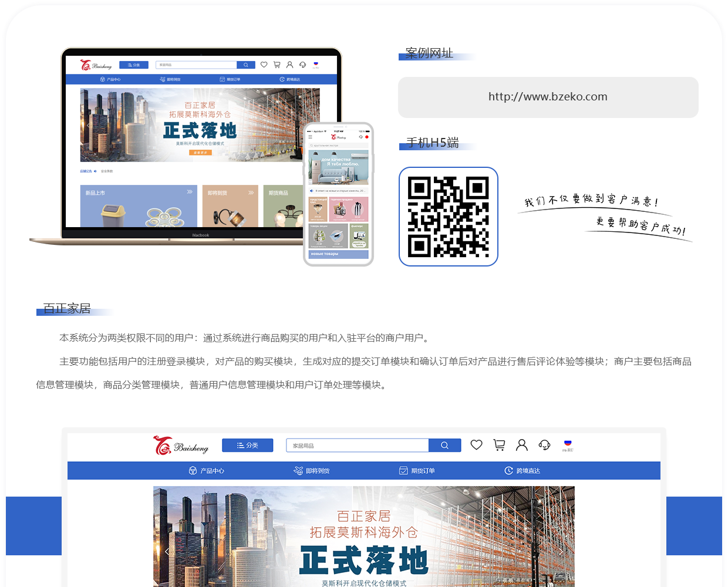Expand the 新品上市 chevron arrows in laptop mockup

coord(190,192)
